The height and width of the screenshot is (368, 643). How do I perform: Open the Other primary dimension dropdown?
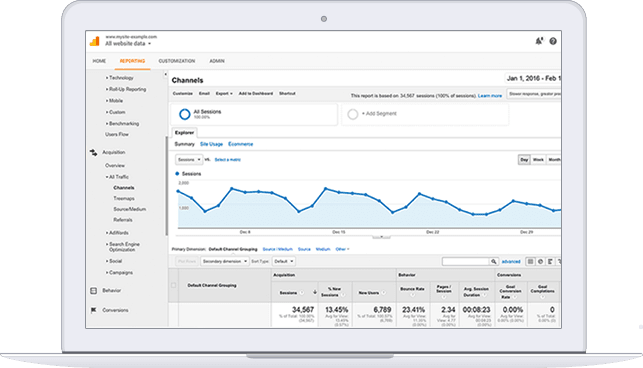(342, 249)
